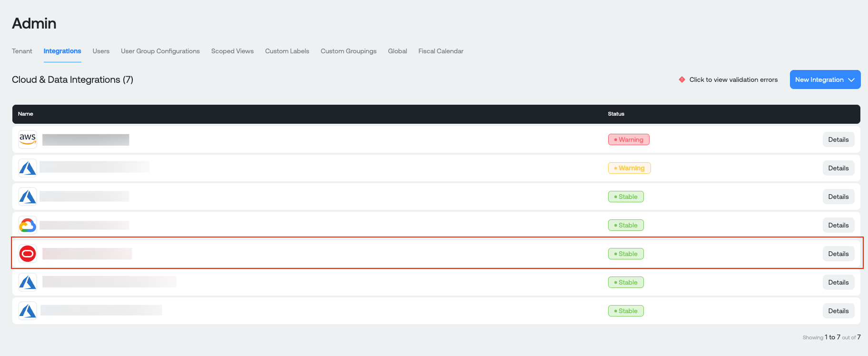Open Details for the AWS integration
868x356 pixels.
click(838, 139)
